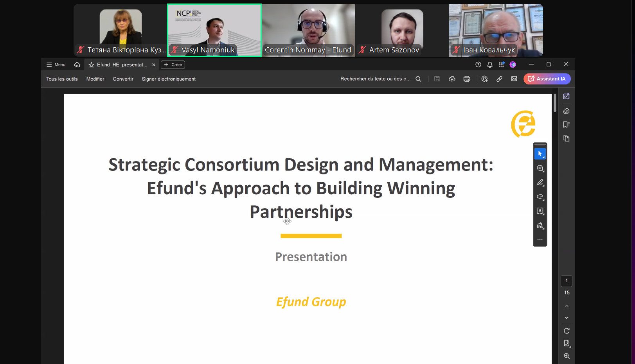Open the Convertir menu item
The width and height of the screenshot is (635, 364).
pos(123,79)
